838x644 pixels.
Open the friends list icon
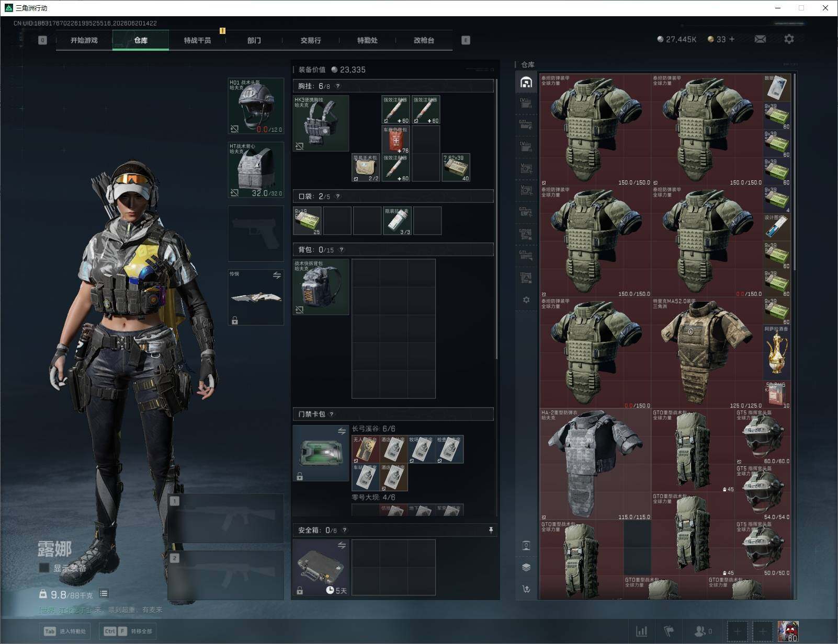pyautogui.click(x=700, y=631)
